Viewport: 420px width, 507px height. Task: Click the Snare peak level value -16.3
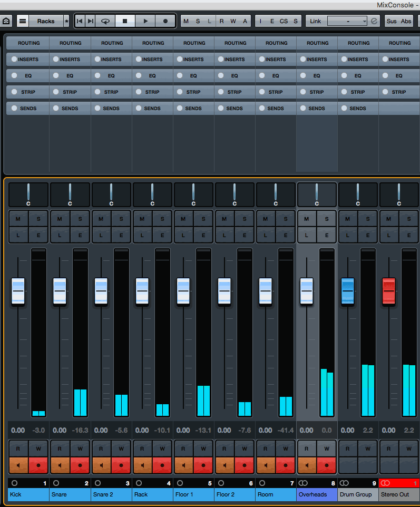80,431
